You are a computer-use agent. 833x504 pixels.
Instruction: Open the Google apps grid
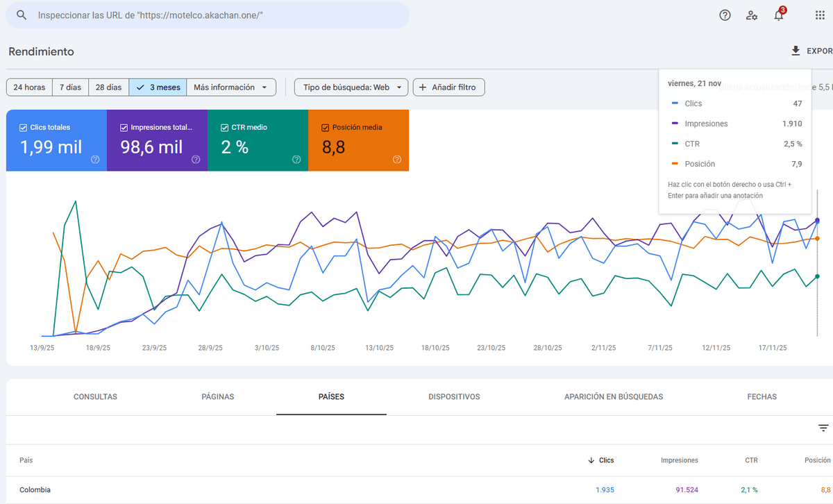click(x=820, y=15)
